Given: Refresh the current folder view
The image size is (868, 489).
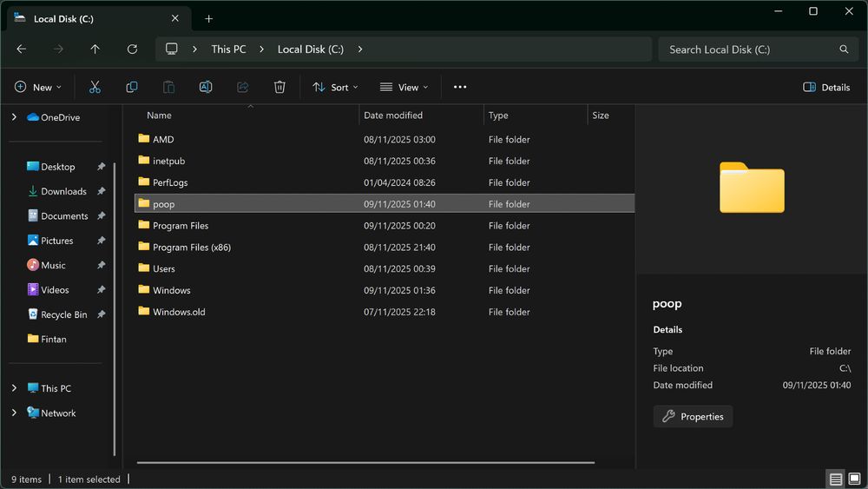Looking at the screenshot, I should pyautogui.click(x=132, y=50).
